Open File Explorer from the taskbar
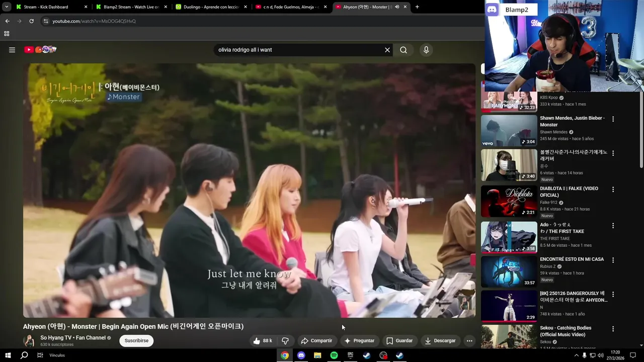 tap(317, 355)
